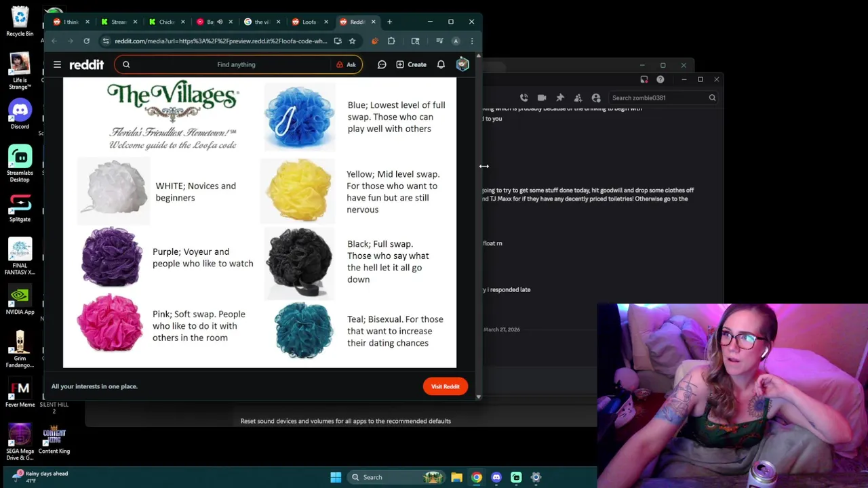Click the taskbar Search box
The image size is (868, 488).
(397, 477)
